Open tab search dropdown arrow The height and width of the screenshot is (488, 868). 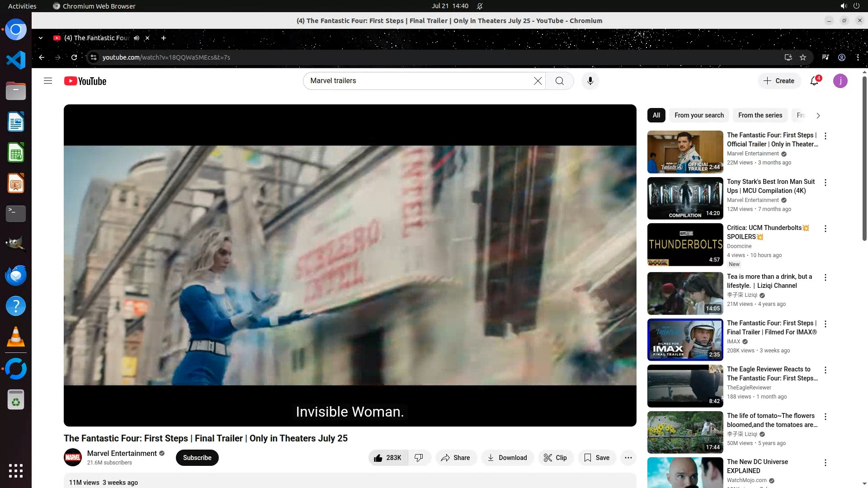pyautogui.click(x=41, y=38)
